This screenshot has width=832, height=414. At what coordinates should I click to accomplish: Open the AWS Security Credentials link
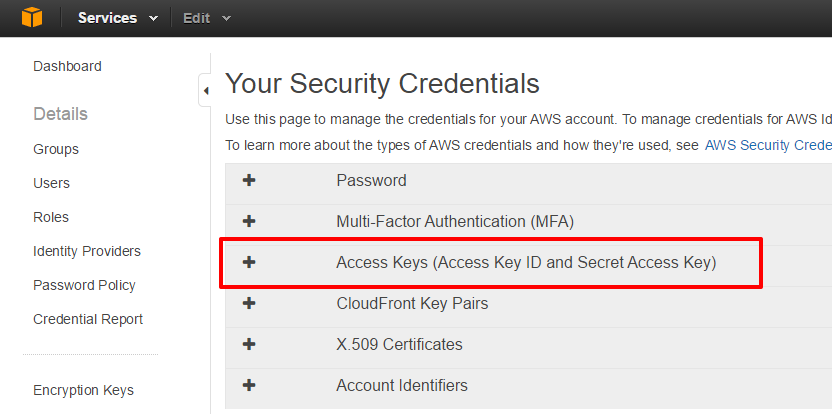pyautogui.click(x=768, y=145)
